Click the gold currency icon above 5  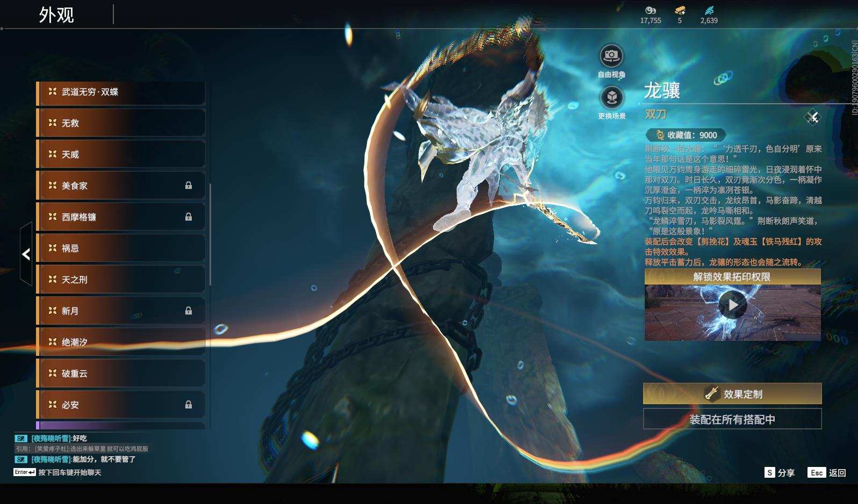click(x=680, y=10)
